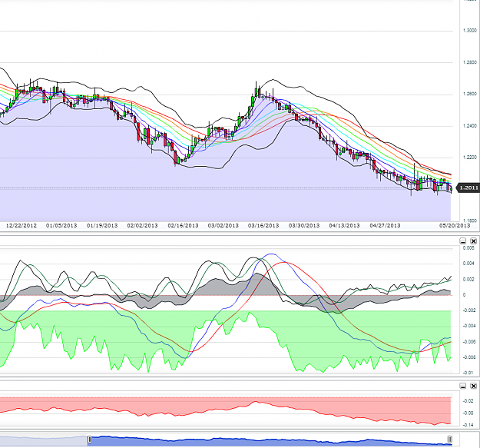Click the 12/22/2012 date label
Viewport: 480px width, 448px height.
pyautogui.click(x=22, y=226)
